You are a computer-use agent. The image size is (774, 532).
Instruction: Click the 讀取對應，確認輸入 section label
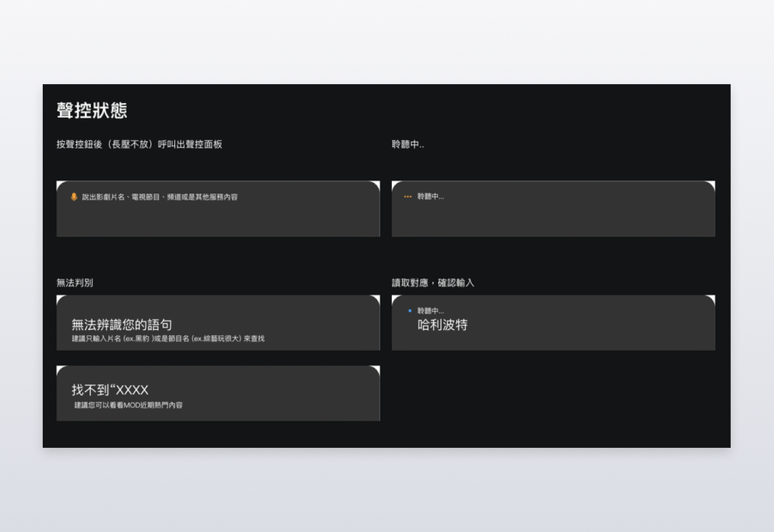pyautogui.click(x=433, y=283)
